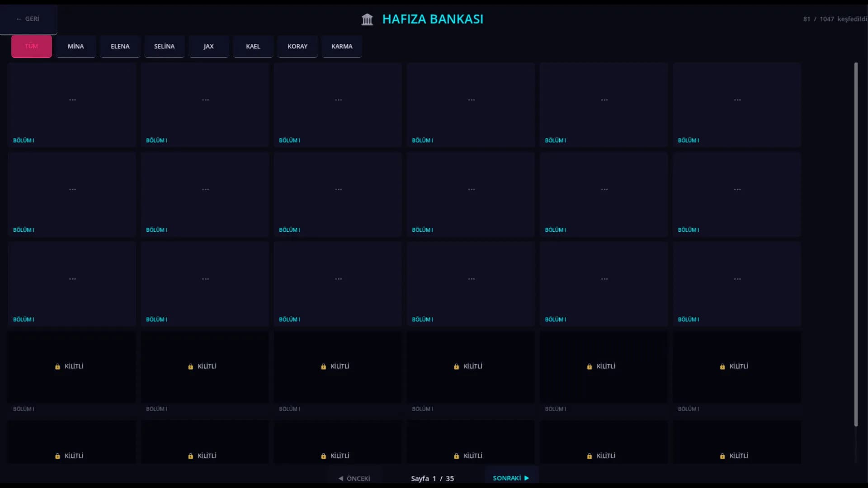Click the vertical scrollbar of the memory grid

(x=856, y=244)
